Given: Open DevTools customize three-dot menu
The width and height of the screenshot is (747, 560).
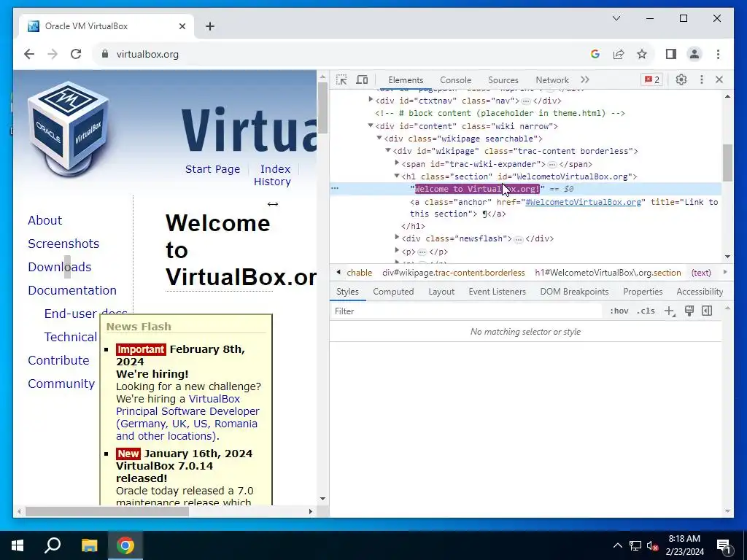Looking at the screenshot, I should [701, 79].
